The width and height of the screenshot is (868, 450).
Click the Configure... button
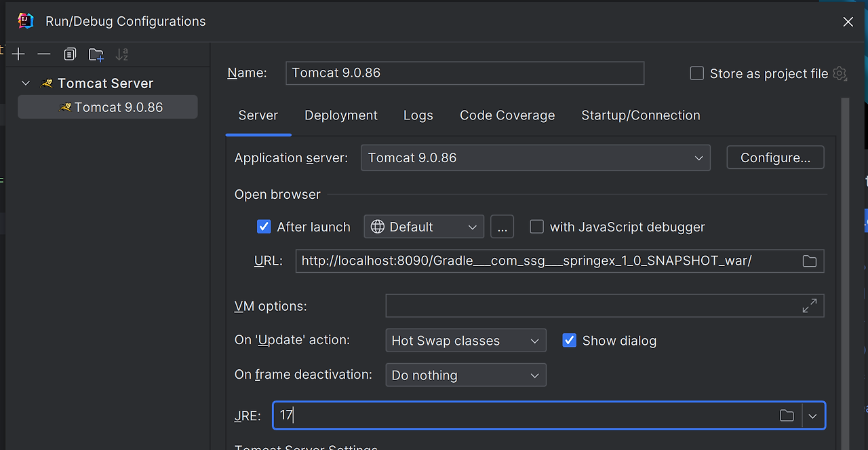point(776,157)
